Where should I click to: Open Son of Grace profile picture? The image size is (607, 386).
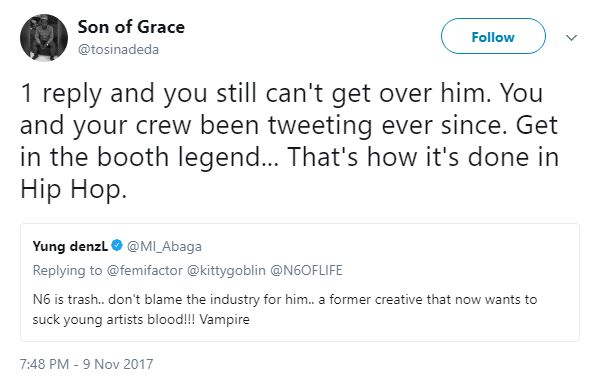click(44, 38)
